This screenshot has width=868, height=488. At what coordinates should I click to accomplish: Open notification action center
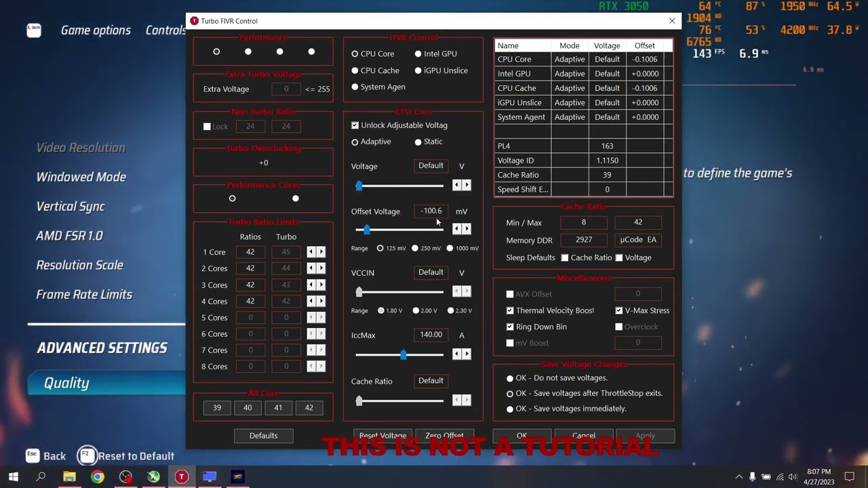(x=850, y=476)
